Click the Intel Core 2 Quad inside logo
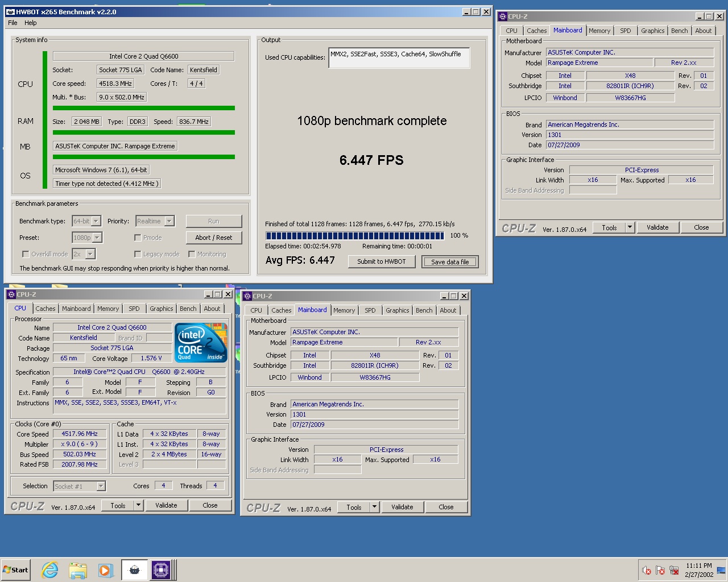 click(x=201, y=343)
